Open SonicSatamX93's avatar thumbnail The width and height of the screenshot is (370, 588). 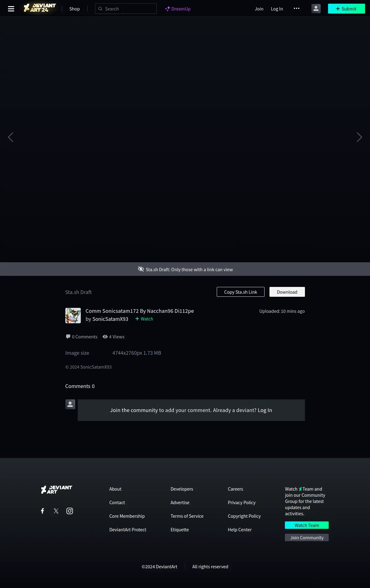(x=73, y=316)
